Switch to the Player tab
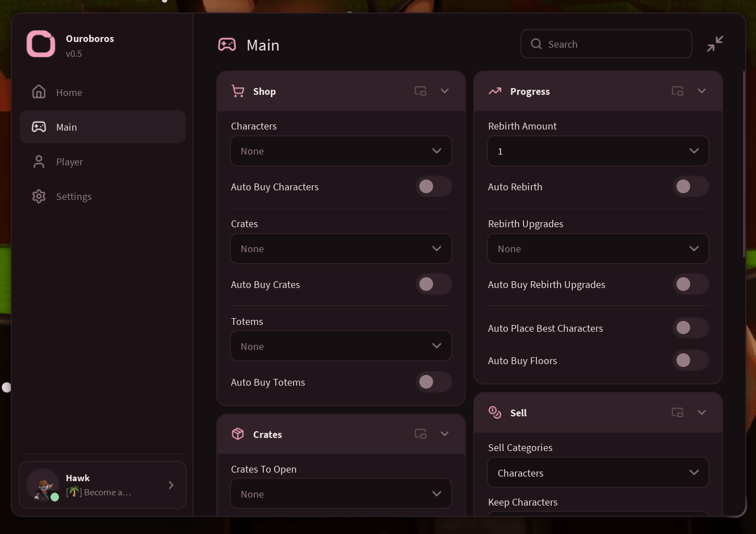The image size is (756, 534). click(x=103, y=162)
